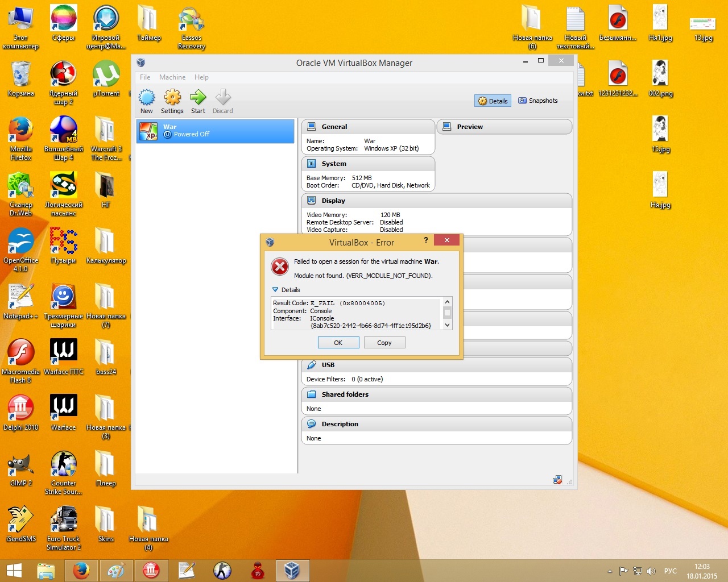This screenshot has width=728, height=582.
Task: Open the Machine menu
Action: [x=172, y=77]
